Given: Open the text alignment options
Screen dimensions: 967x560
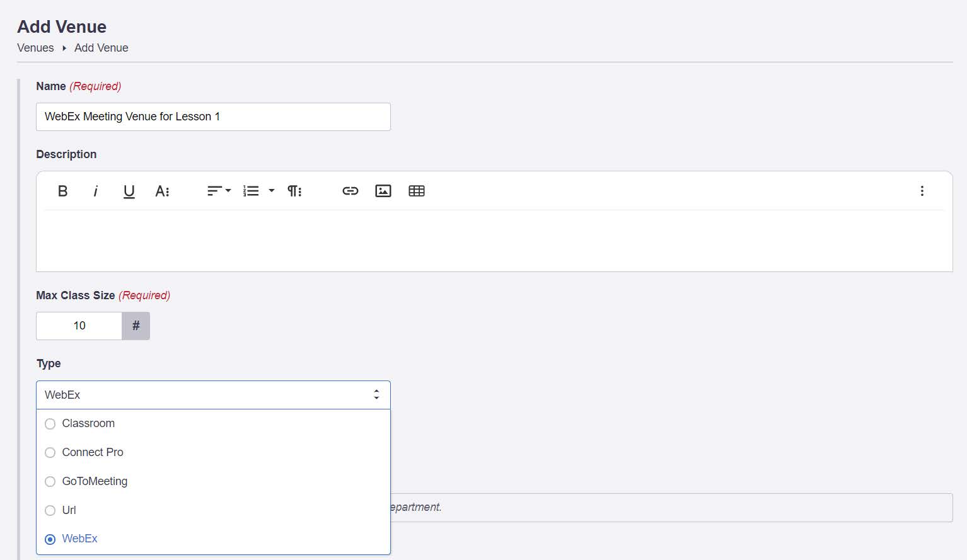Looking at the screenshot, I should [219, 191].
